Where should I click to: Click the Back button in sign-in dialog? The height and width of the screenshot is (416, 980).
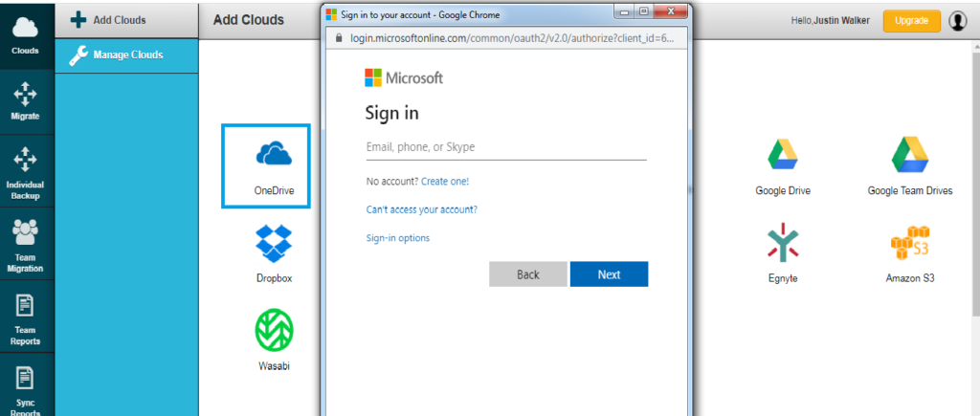click(x=528, y=274)
